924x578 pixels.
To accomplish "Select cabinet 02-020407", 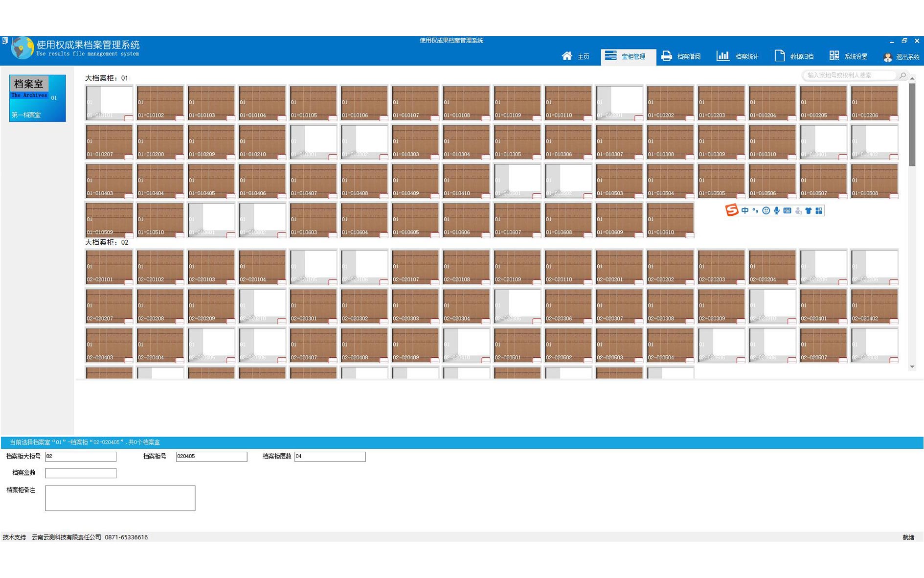I will 313,346.
